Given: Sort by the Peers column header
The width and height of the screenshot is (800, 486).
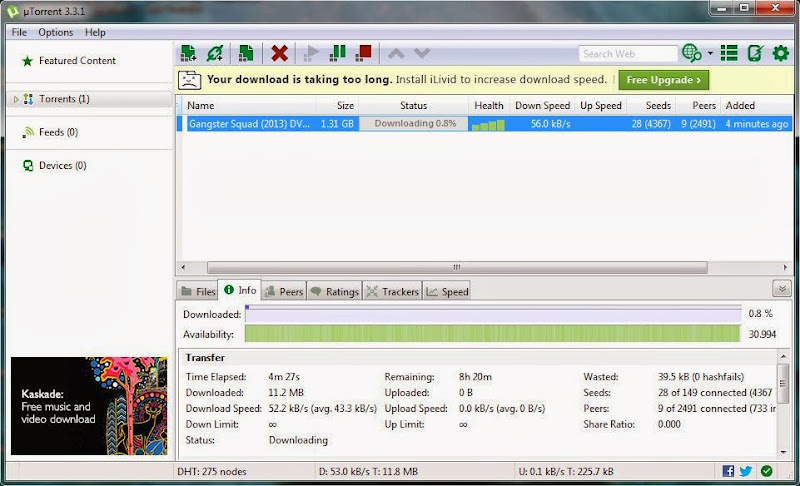Looking at the screenshot, I should point(697,106).
